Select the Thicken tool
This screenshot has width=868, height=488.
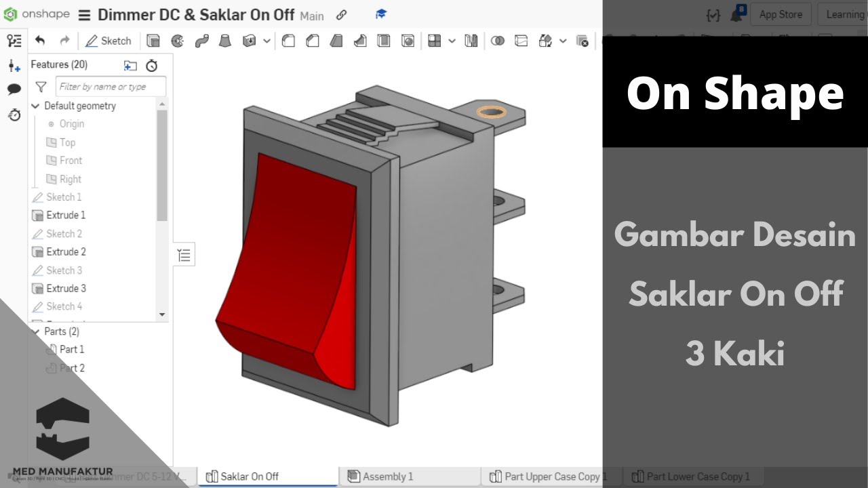pyautogui.click(x=249, y=41)
